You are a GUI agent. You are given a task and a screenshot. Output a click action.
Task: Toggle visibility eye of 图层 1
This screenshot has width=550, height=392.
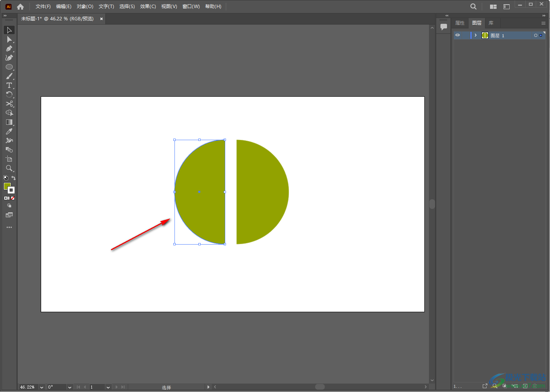point(457,35)
